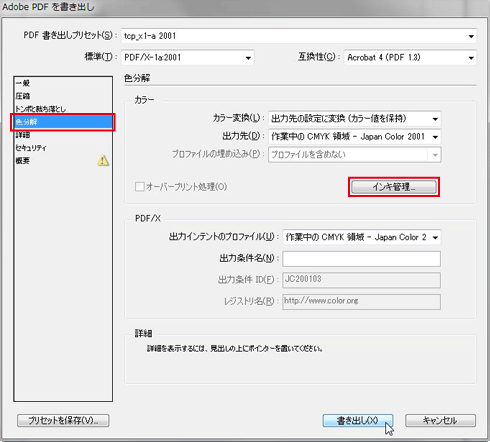
Task: Open the 出力先 Japan Color 2001 dropdown
Action: click(x=355, y=137)
